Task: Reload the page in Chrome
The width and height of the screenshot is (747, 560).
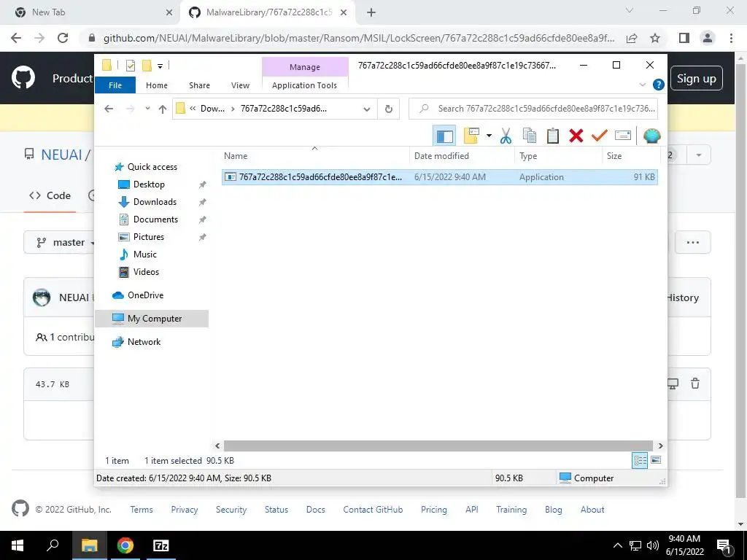Action: [63, 38]
